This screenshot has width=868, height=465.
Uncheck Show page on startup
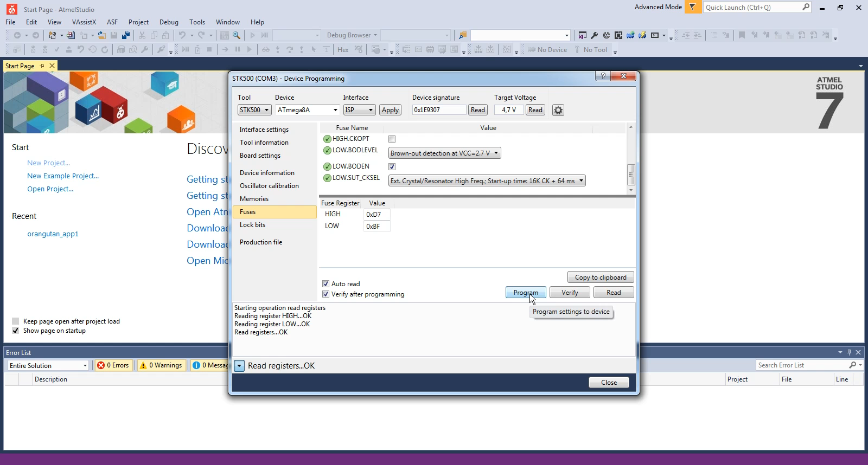click(16, 331)
